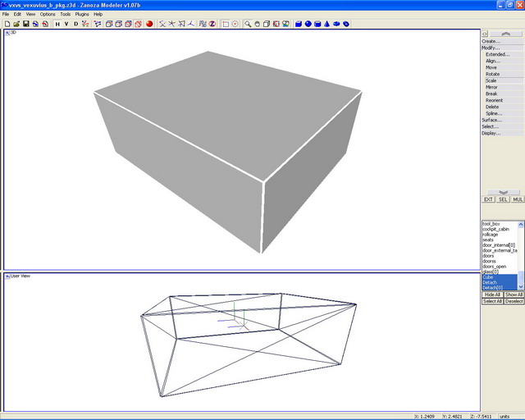Toggle the SEL mode button

tap(503, 199)
